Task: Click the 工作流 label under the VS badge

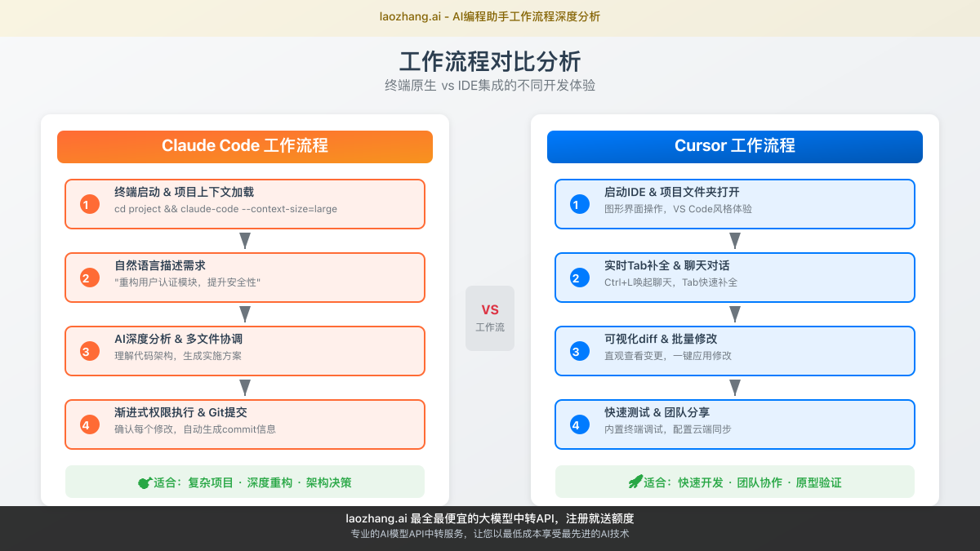Action: tap(490, 327)
